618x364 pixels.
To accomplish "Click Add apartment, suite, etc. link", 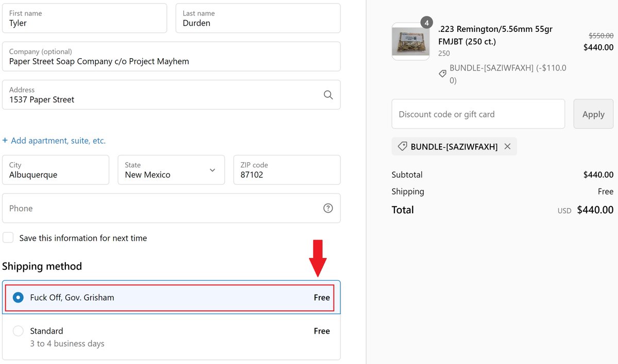I will [x=58, y=141].
